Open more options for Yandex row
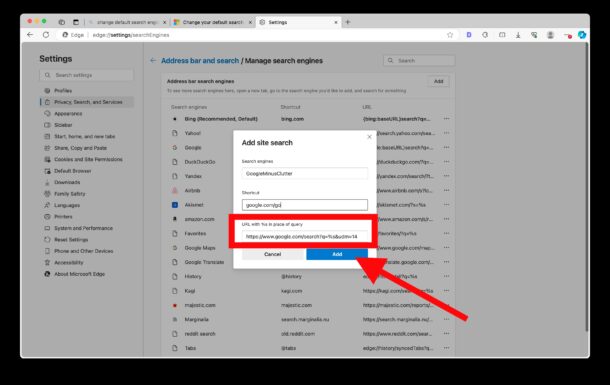The image size is (610, 385). coord(447,176)
